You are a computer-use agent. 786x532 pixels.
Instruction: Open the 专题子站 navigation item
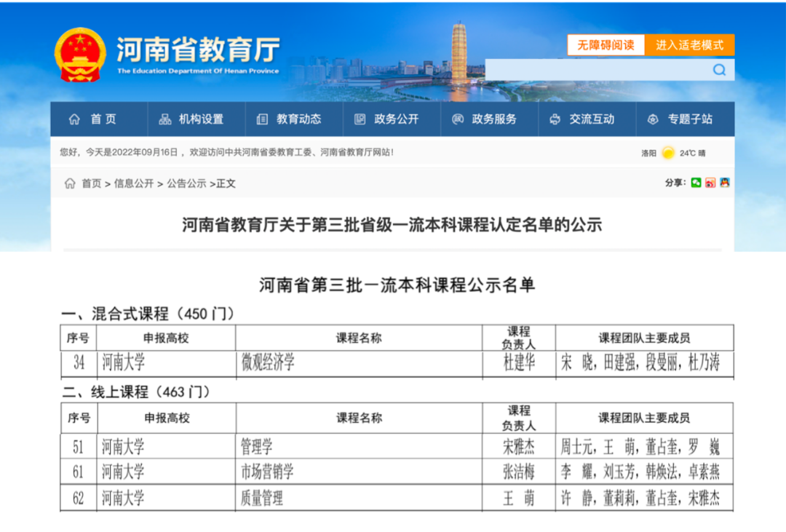[x=681, y=119]
